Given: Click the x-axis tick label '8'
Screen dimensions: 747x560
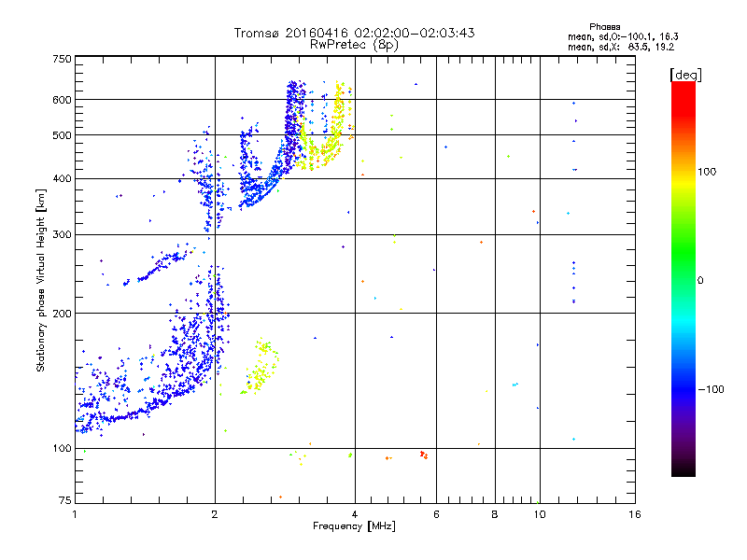Looking at the screenshot, I should (x=495, y=514).
